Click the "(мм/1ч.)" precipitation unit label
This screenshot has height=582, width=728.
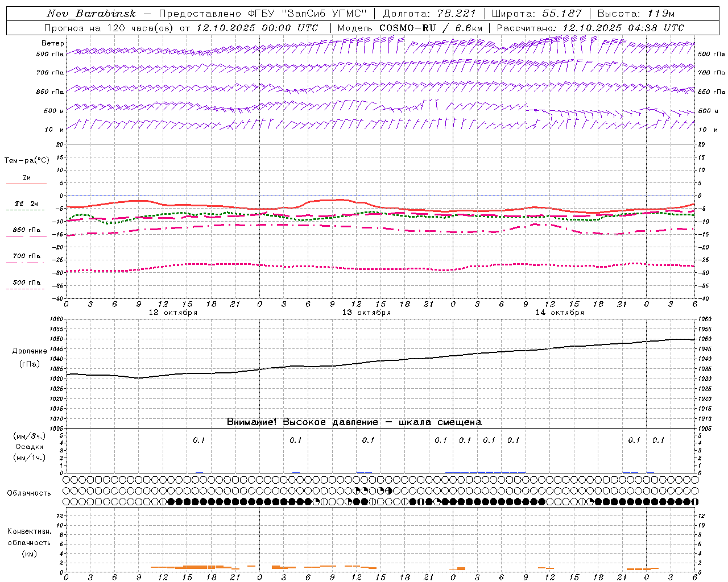(x=29, y=458)
